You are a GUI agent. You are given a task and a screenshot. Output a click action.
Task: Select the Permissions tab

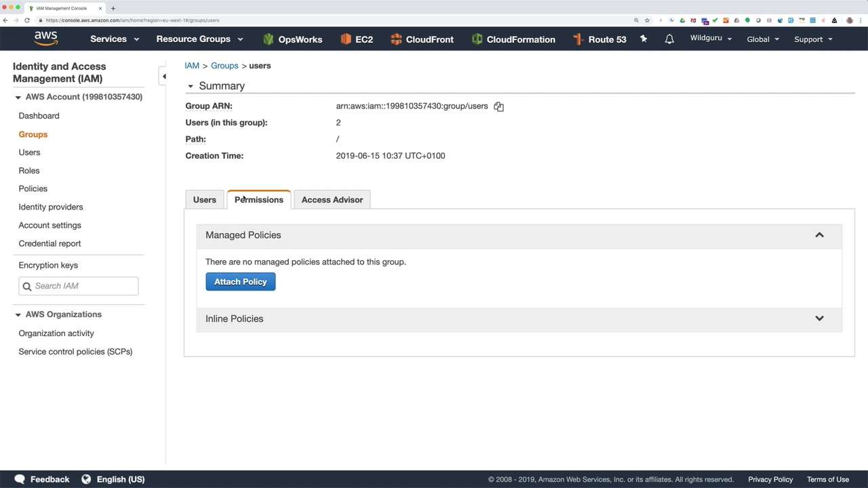[259, 200]
